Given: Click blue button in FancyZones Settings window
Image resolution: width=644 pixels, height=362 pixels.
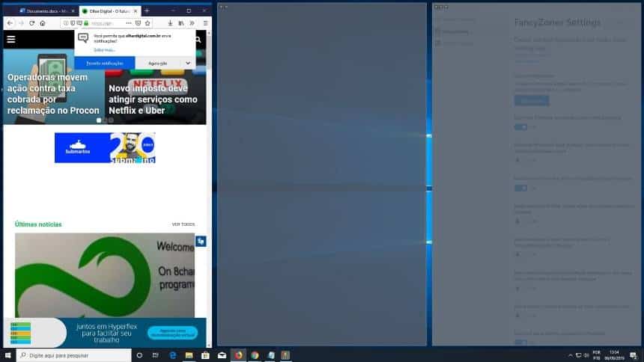Looking at the screenshot, I should [x=532, y=100].
